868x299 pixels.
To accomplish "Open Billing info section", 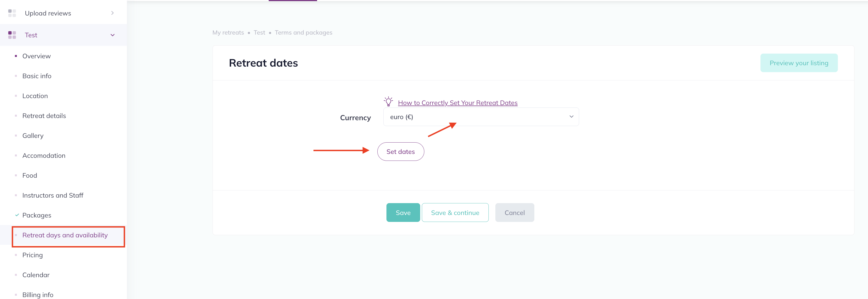I will pyautogui.click(x=38, y=295).
